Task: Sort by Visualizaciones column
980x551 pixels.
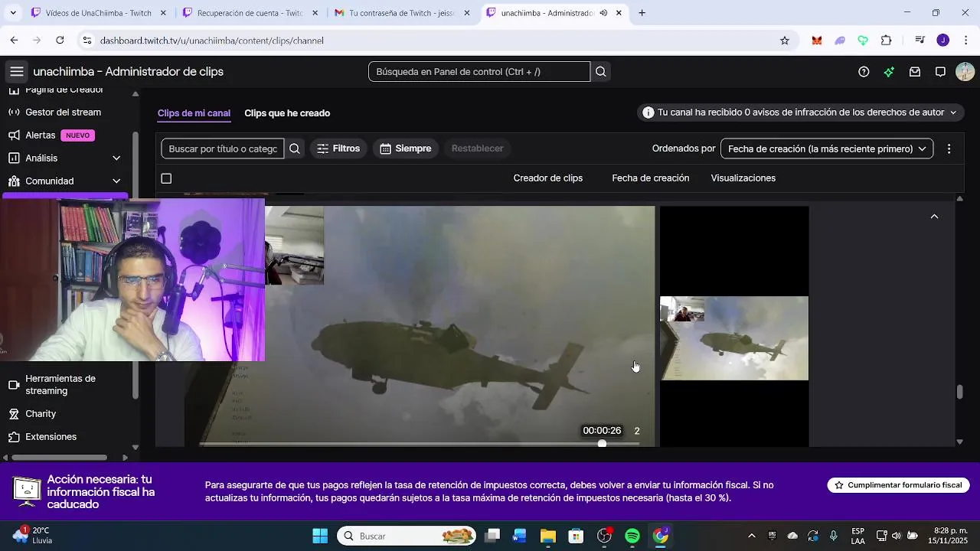Action: click(743, 178)
